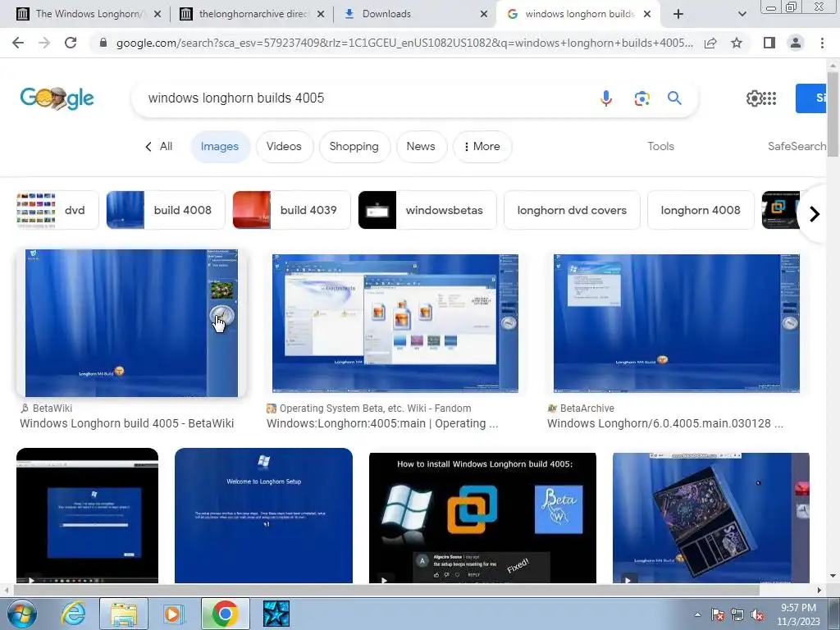The image size is (840, 630).
Task: Switch to the Downloads tab
Action: pos(415,14)
